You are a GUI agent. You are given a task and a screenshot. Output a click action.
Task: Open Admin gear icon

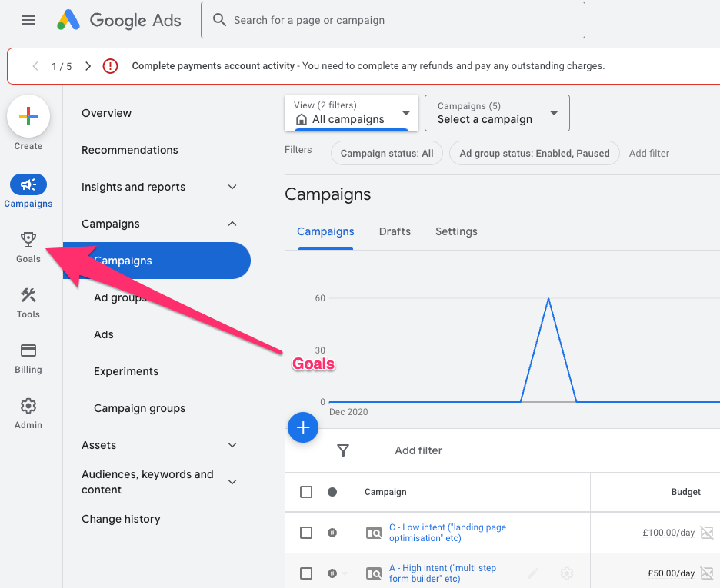tap(28, 406)
